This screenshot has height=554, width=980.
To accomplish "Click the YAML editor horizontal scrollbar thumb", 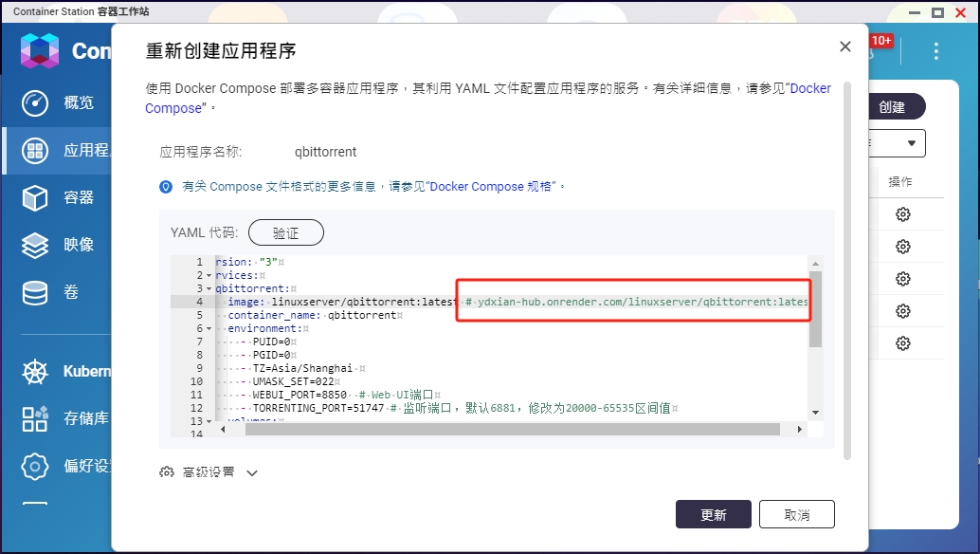I will click(513, 430).
